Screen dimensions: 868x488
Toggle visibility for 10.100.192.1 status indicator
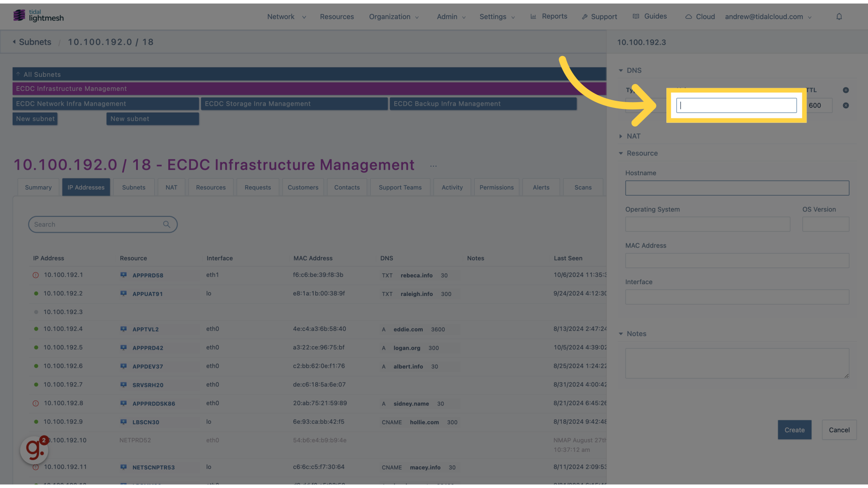click(x=36, y=275)
